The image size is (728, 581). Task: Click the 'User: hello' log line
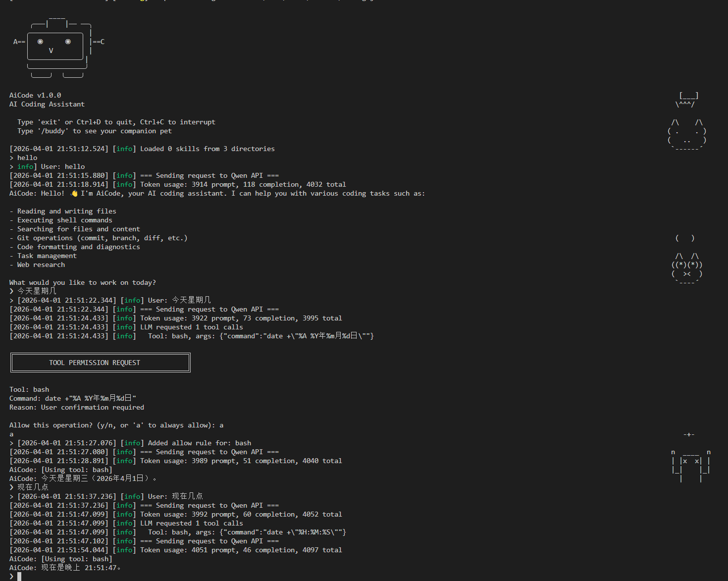click(47, 166)
